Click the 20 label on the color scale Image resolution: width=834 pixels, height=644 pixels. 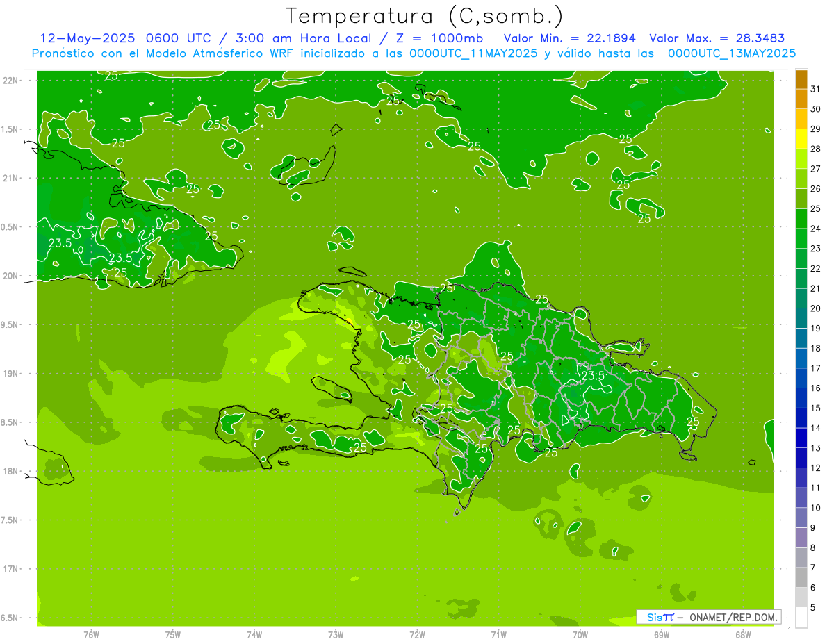pyautogui.click(x=815, y=308)
